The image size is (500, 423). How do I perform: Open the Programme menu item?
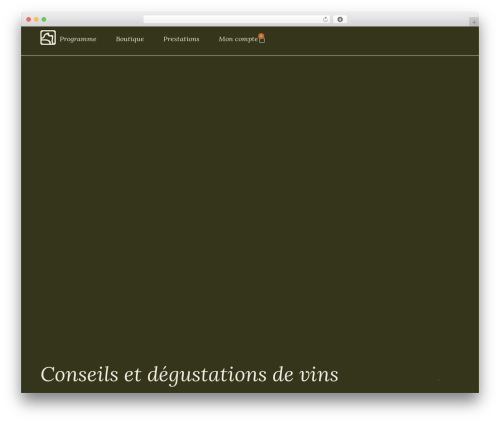coord(78,39)
